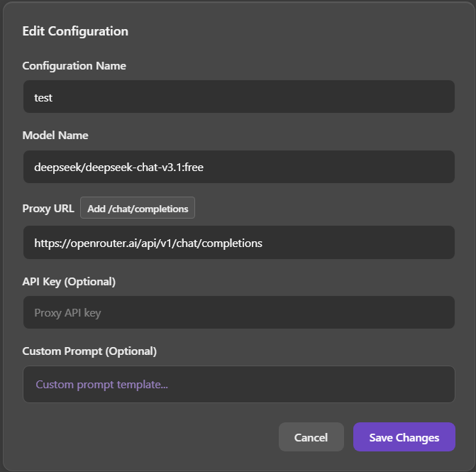Click the "Configuration Name" label
The image size is (476, 472).
point(74,65)
